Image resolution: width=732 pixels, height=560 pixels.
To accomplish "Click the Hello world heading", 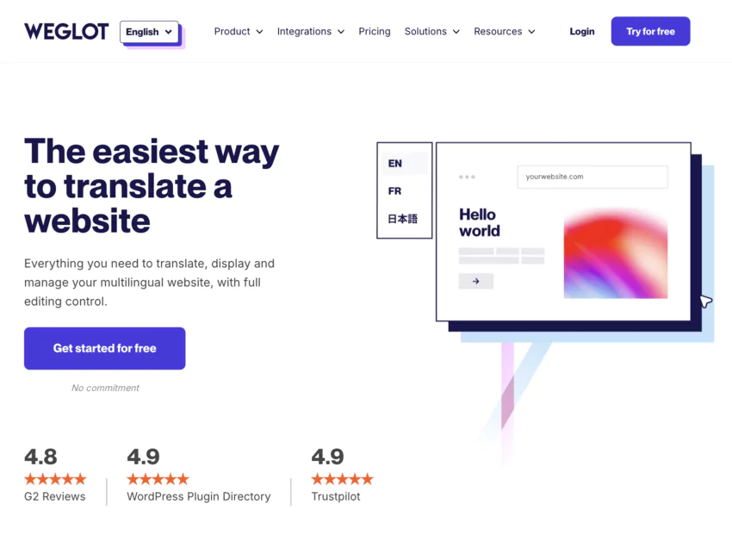I will (x=480, y=222).
